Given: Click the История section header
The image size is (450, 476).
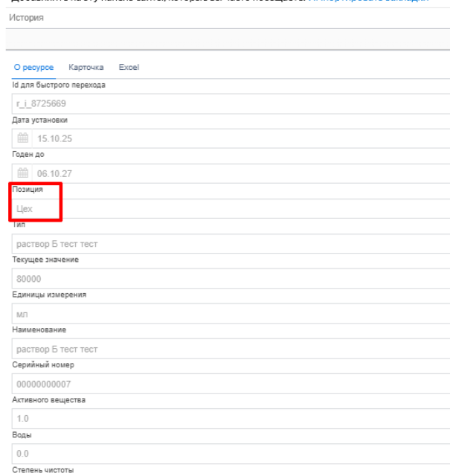Looking at the screenshot, I should coord(27,18).
